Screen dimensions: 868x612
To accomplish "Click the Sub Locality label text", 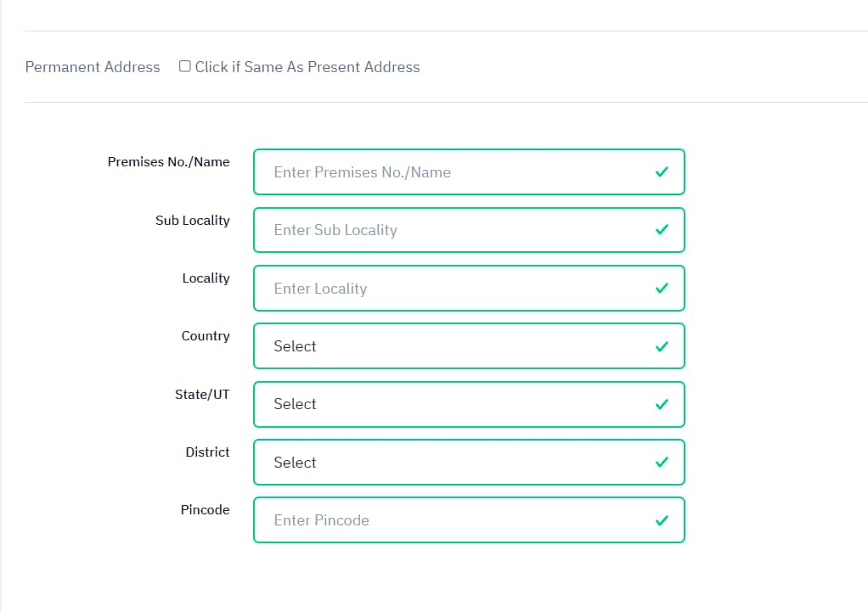I will coord(193,220).
